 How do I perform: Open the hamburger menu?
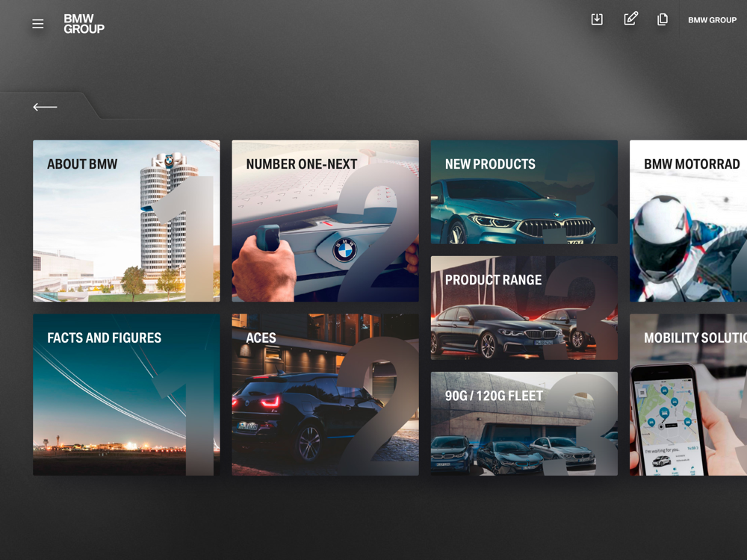pos(38,24)
